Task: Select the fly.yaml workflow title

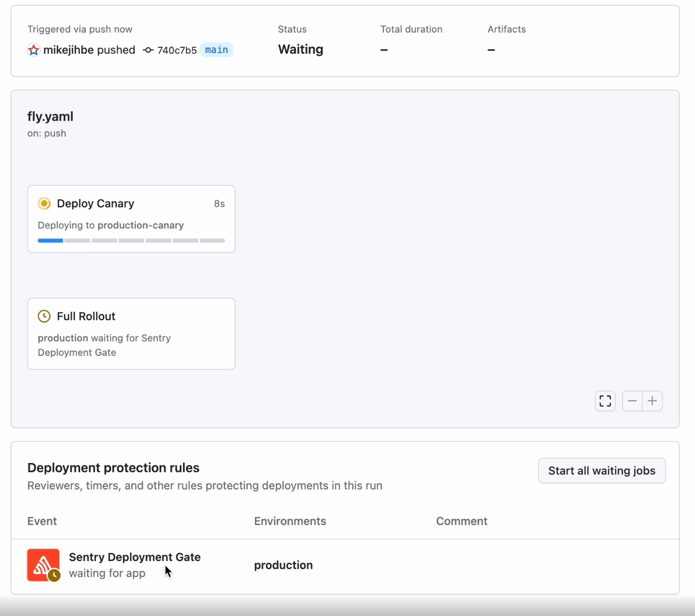Action: click(50, 116)
